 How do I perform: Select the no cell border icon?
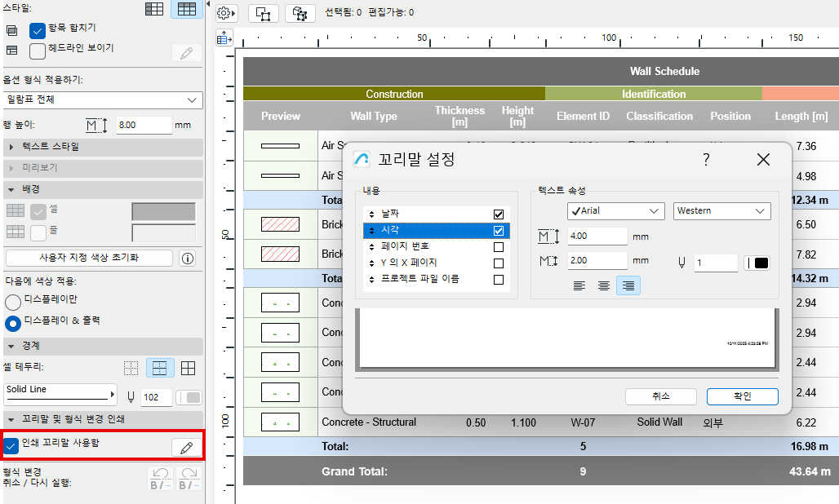pos(131,368)
